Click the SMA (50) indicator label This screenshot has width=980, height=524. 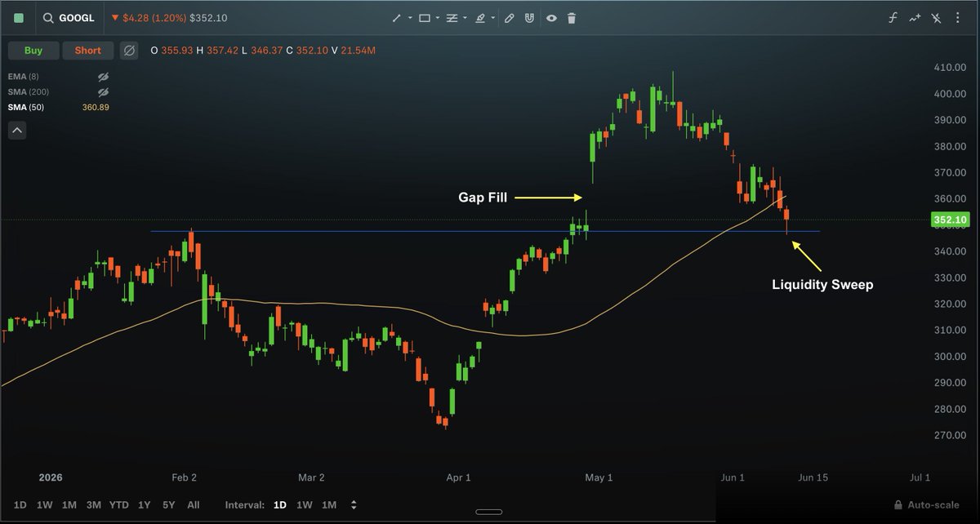tap(27, 108)
